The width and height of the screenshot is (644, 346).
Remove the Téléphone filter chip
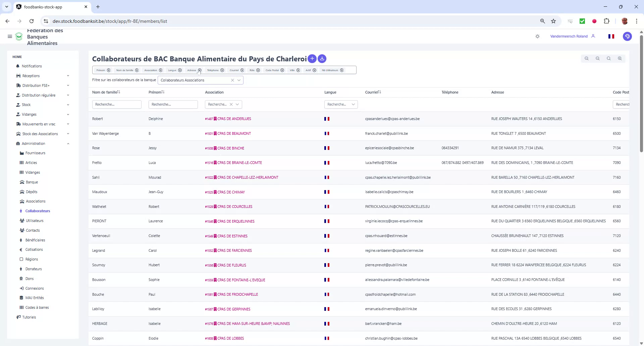click(222, 70)
